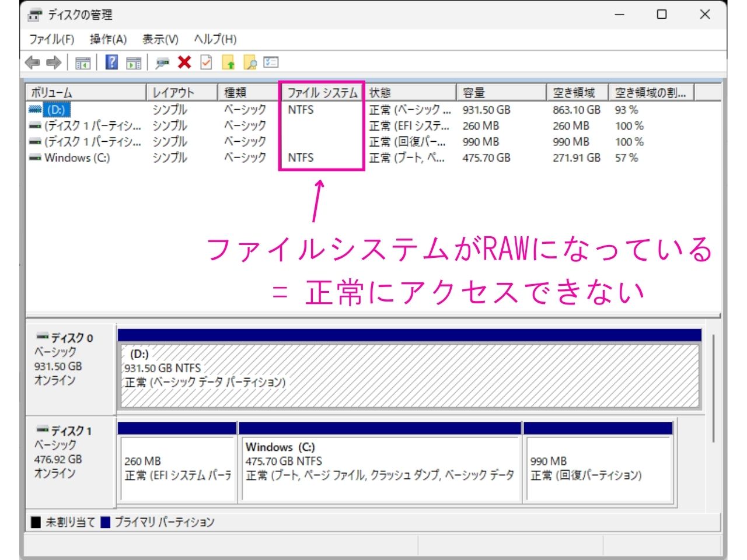This screenshot has width=747, height=560.
Task: Click the 271.91 GB free space cell
Action: click(x=577, y=157)
